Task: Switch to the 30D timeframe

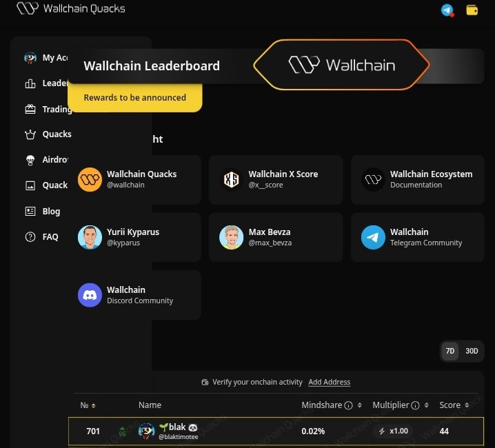Action: 472,351
